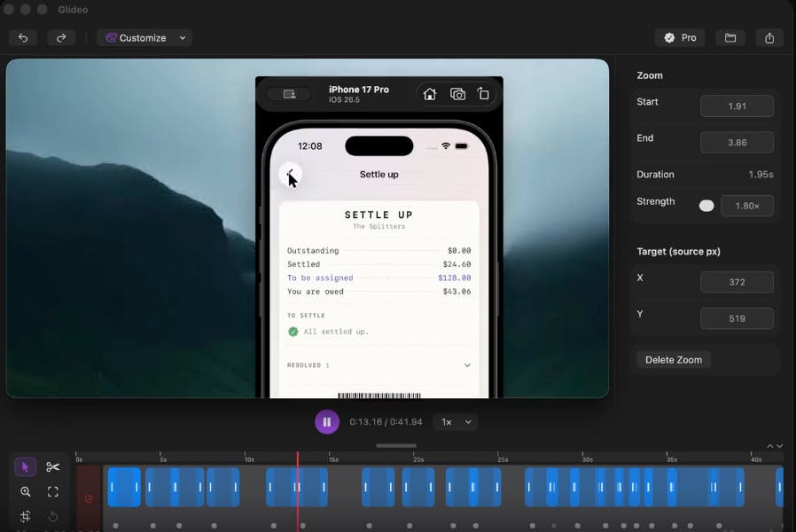Viewport: 796px width, 532px height.
Task: Click the Zoom panel heading
Action: click(649, 75)
